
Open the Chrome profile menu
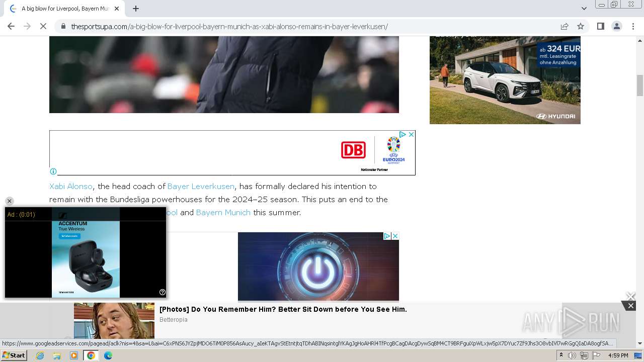616,26
